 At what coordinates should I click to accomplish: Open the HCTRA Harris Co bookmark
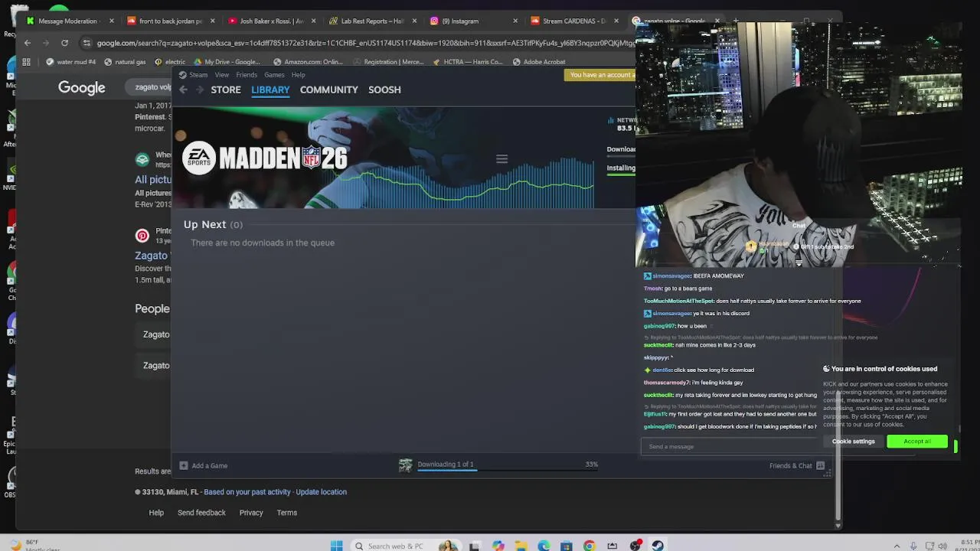tap(468, 62)
